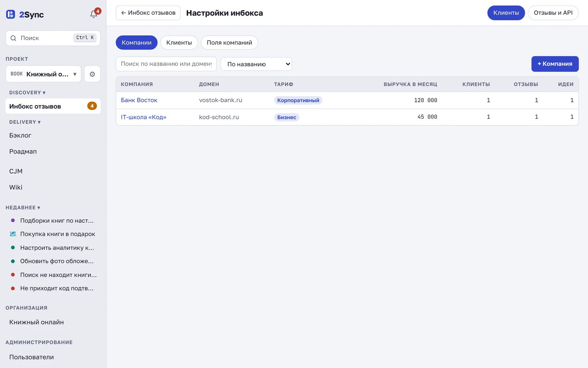Click the 120 000 revenue value
Viewport: 588px width, 368px height.
(x=426, y=100)
